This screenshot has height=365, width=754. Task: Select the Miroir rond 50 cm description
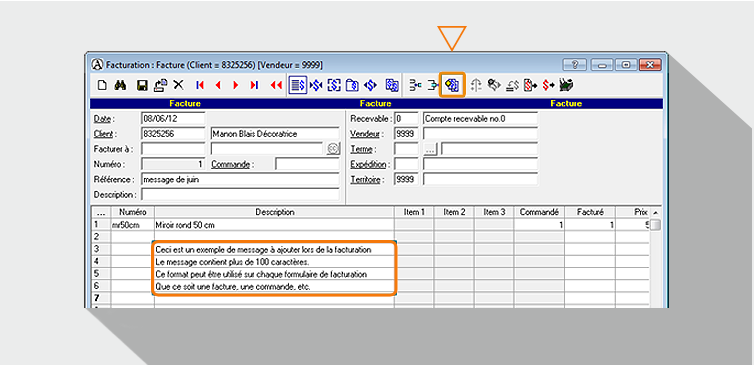point(275,225)
